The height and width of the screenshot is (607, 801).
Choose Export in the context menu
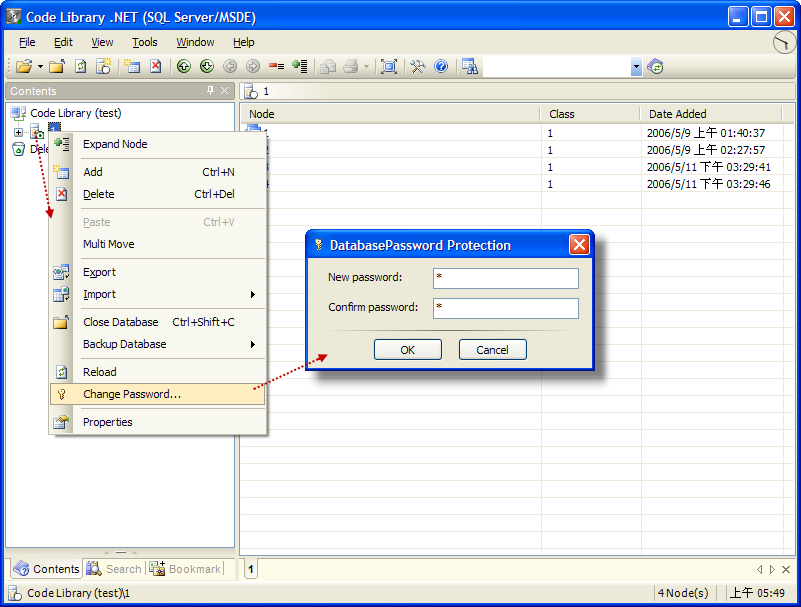click(158, 272)
